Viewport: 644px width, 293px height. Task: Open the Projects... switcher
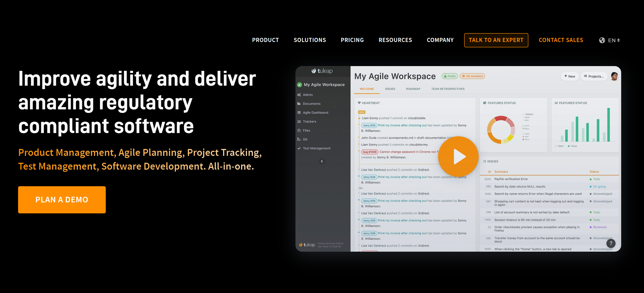click(x=594, y=76)
